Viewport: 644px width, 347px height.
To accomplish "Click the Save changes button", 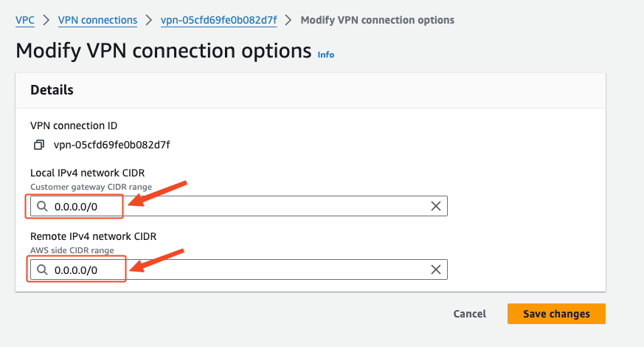I will click(x=556, y=314).
